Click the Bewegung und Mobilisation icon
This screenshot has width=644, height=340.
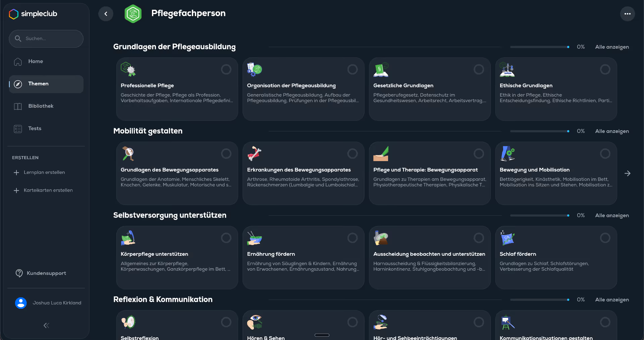coord(507,154)
